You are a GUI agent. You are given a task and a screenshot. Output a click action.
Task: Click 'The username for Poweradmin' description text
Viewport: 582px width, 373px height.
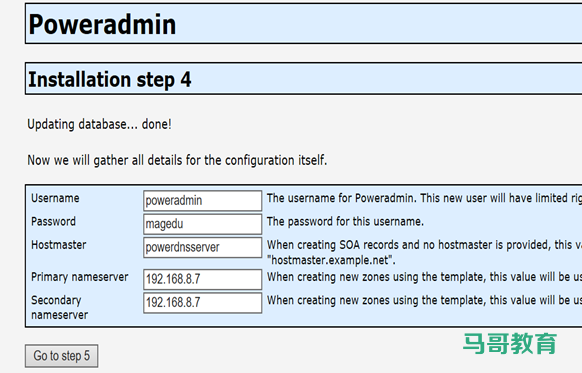point(424,198)
